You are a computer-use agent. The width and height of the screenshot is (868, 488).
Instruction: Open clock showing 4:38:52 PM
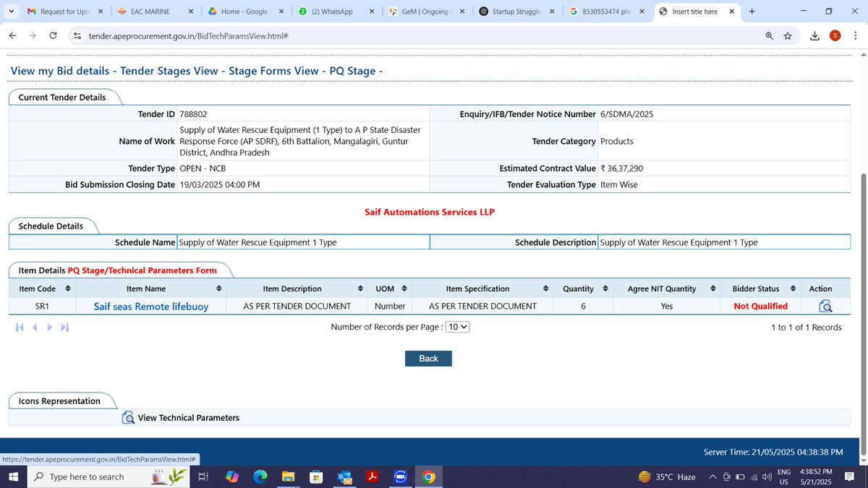(816, 471)
